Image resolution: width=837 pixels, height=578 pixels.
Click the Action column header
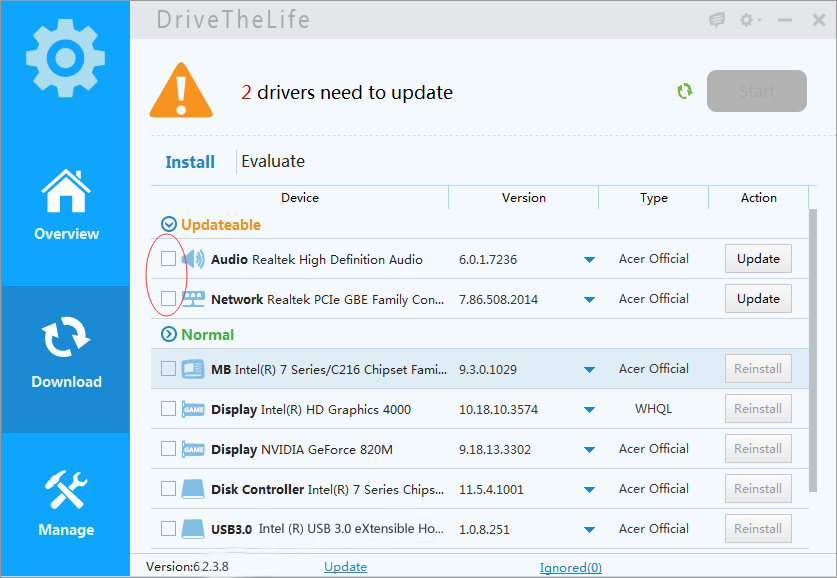759,197
